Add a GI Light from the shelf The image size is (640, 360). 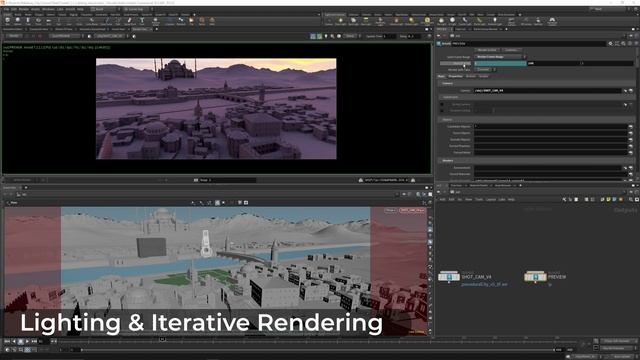tap(452, 21)
